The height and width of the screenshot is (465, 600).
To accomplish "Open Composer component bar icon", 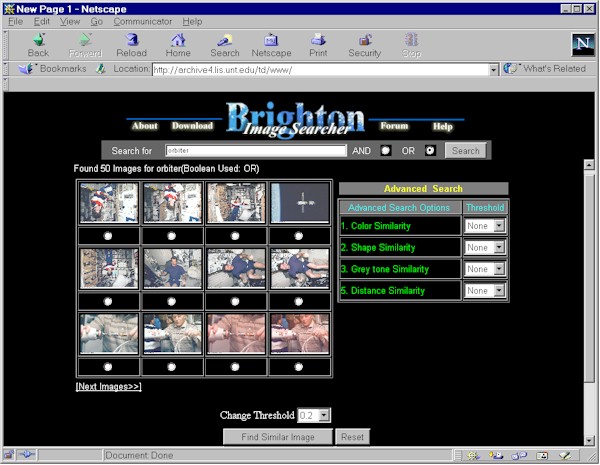I will [x=565, y=455].
